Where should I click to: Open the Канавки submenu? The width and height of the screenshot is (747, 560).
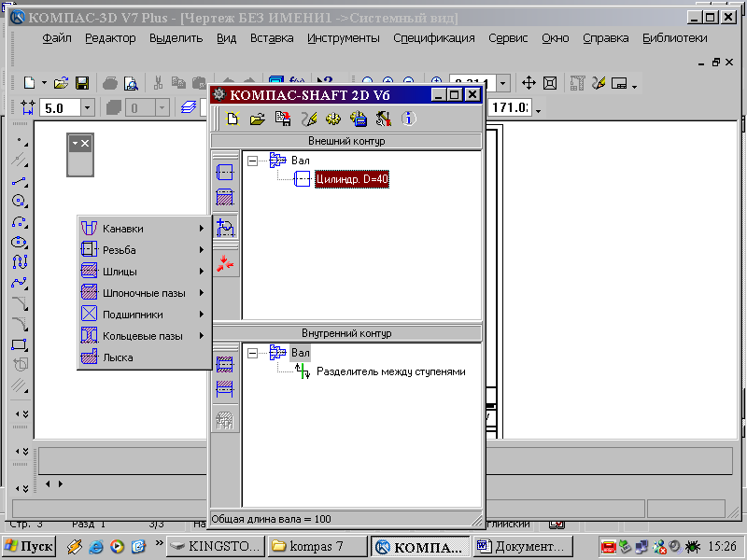pos(145,229)
